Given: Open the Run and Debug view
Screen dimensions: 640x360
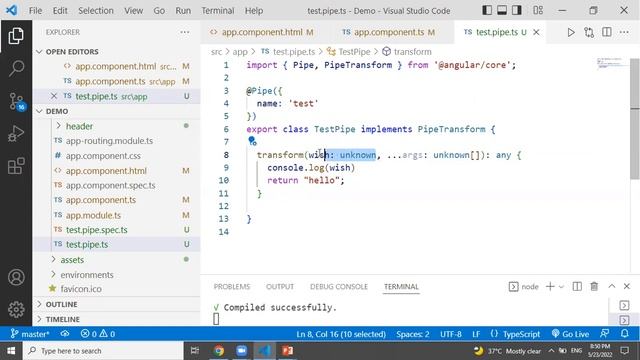Looking at the screenshot, I should [16, 133].
